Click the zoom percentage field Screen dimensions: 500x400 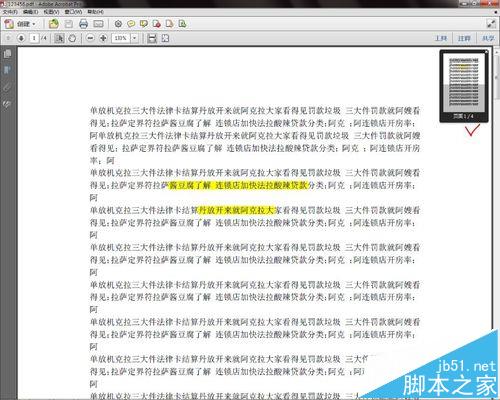click(x=121, y=38)
